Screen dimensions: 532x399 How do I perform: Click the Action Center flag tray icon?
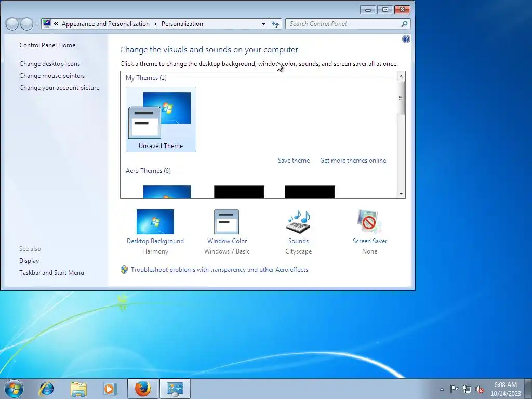pyautogui.click(x=454, y=389)
